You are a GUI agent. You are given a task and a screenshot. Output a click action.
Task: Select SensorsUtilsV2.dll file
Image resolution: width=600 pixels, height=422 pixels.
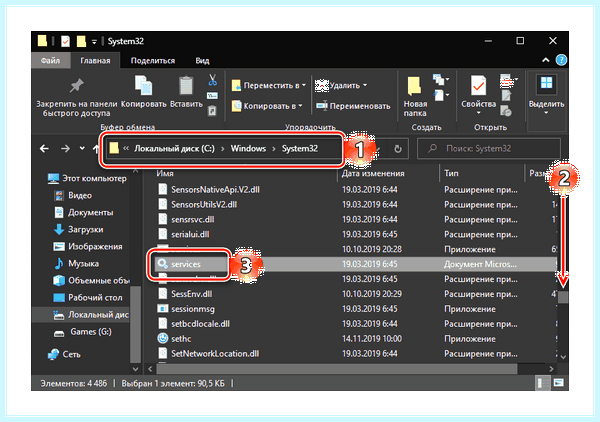pos(204,204)
